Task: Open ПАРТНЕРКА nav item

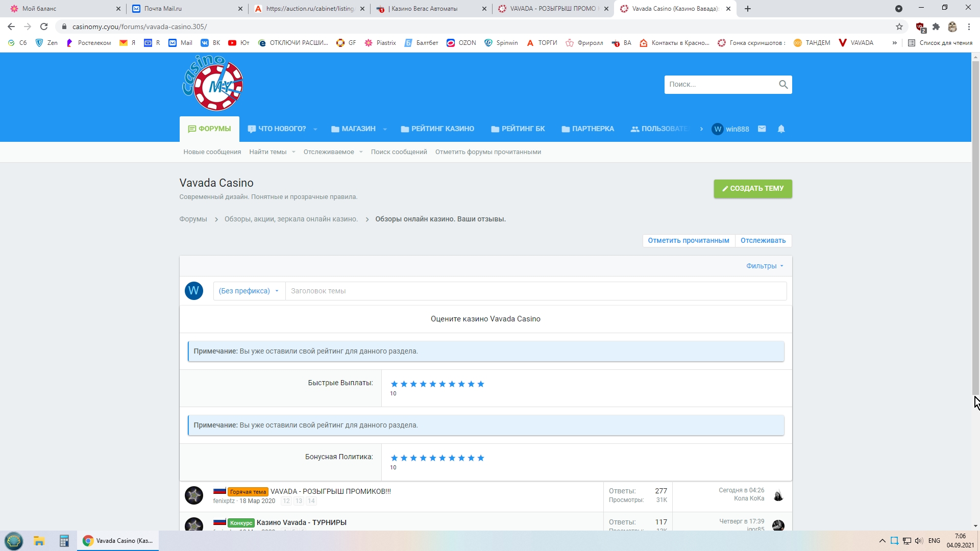Action: [x=587, y=129]
